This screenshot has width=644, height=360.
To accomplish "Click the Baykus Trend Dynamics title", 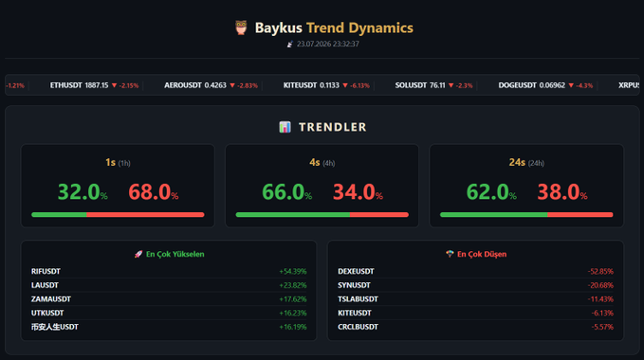I will click(334, 27).
